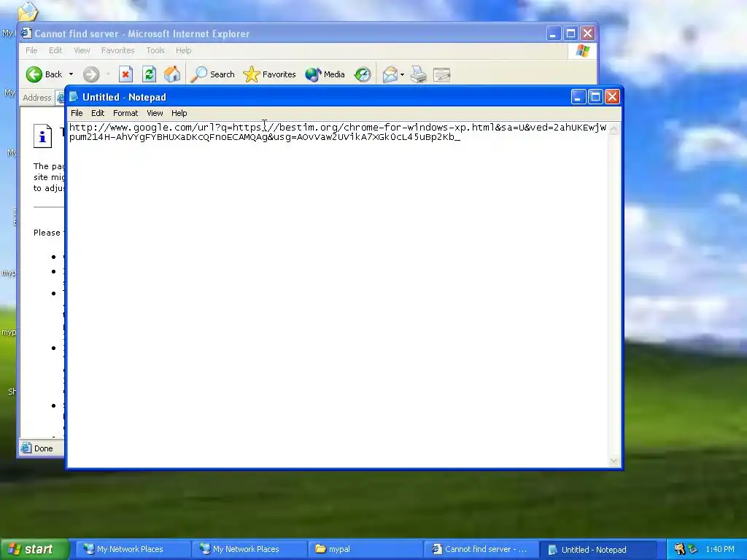The height and width of the screenshot is (560, 747).
Task: Click the 1:40 PM taskbar clock
Action: click(720, 549)
